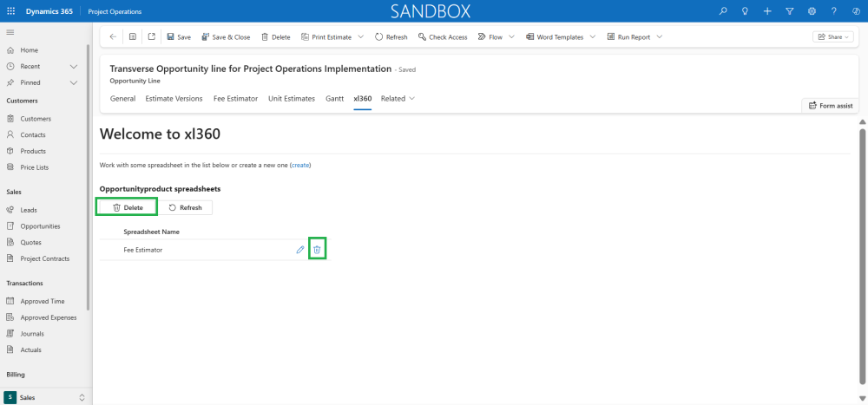Open record in new window icon

(x=152, y=37)
